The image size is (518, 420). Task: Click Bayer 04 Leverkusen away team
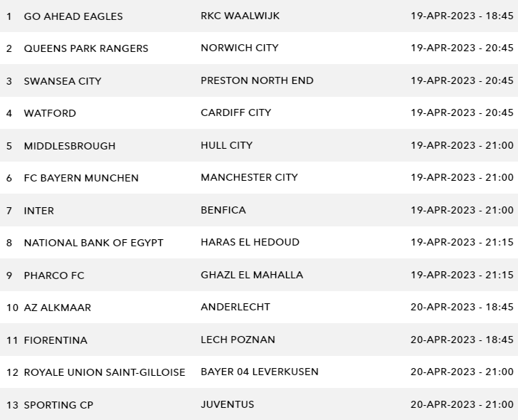click(x=260, y=372)
